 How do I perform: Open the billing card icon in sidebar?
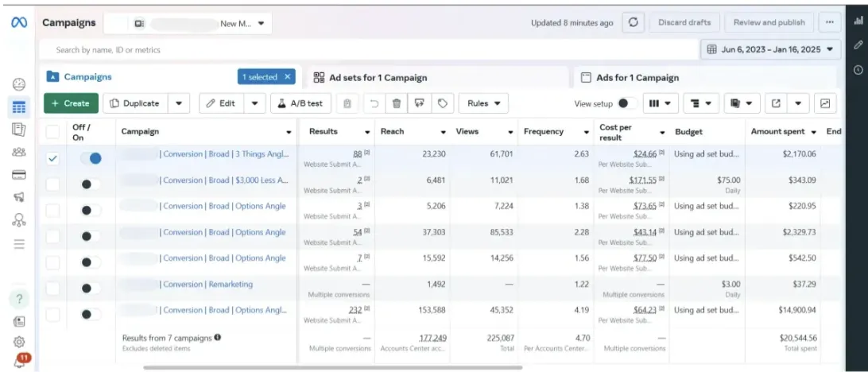pyautogui.click(x=19, y=175)
